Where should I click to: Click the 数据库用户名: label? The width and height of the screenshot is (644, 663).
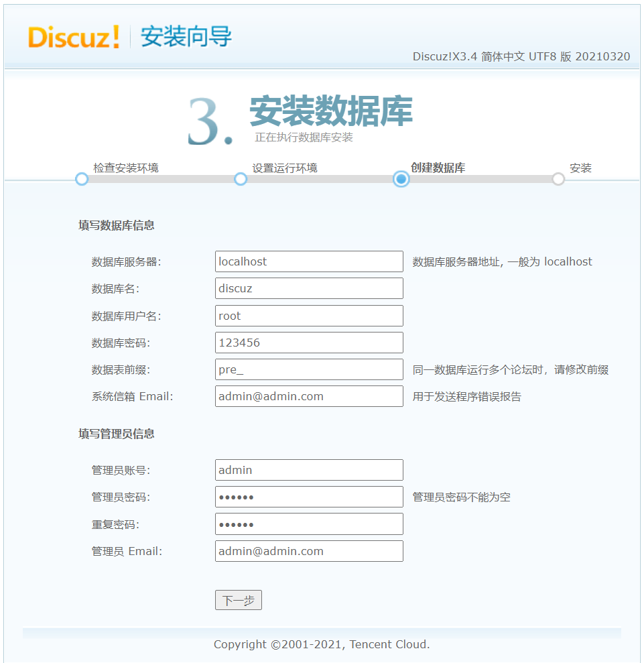click(x=127, y=316)
